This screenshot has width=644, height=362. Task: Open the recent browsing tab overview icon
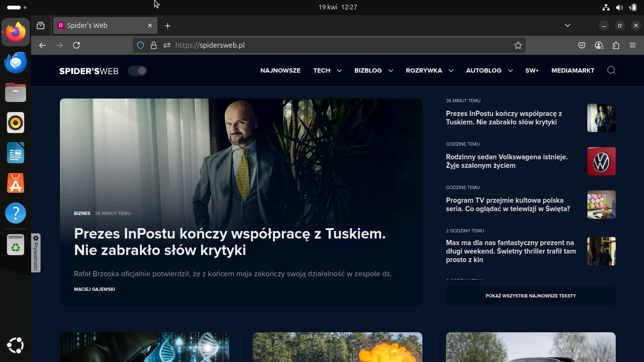(x=41, y=25)
